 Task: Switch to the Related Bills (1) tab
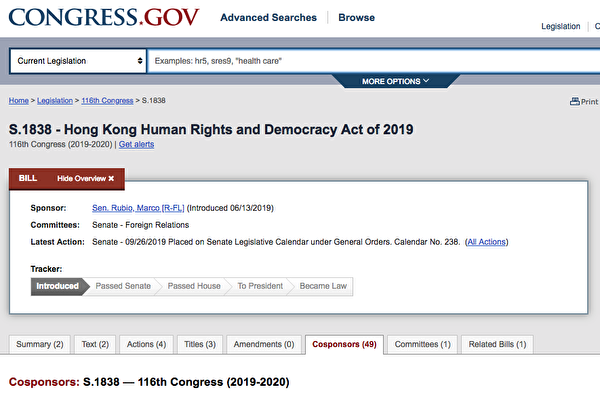497,344
